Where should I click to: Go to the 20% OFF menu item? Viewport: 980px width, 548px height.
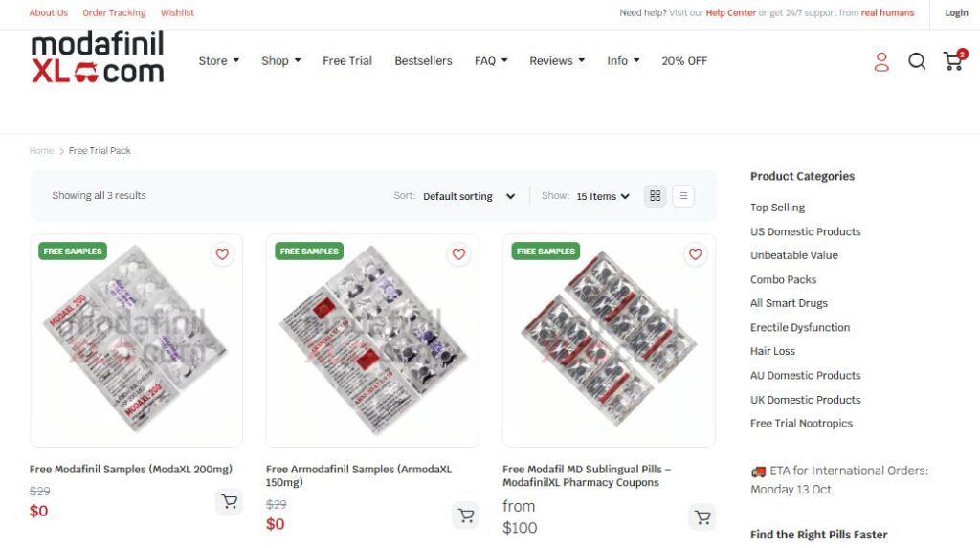click(x=684, y=60)
